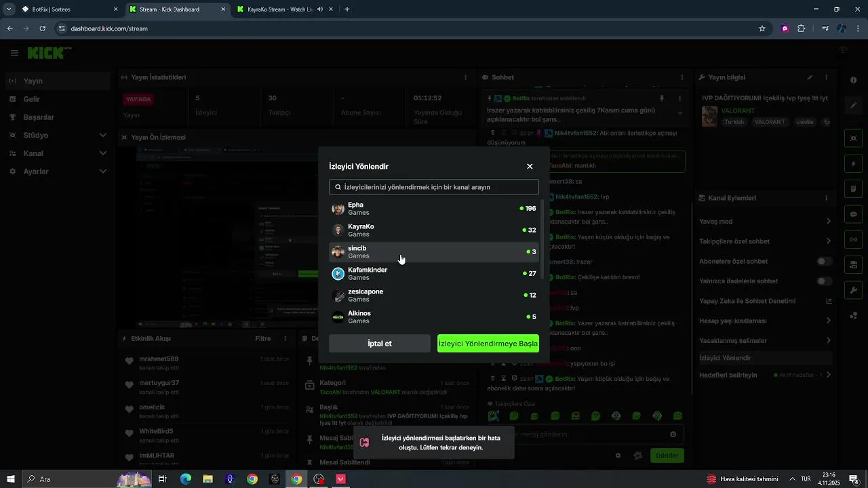Open Yayın İstatistikleri panel options menu
This screenshot has height=488, width=868.
(465, 77)
